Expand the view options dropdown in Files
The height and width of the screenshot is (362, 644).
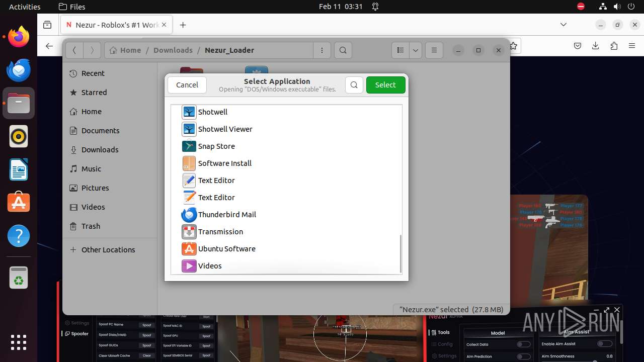(x=416, y=50)
